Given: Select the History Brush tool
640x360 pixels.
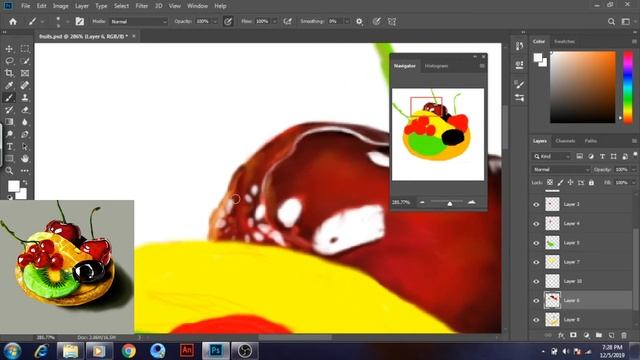Looking at the screenshot, I should point(9,110).
